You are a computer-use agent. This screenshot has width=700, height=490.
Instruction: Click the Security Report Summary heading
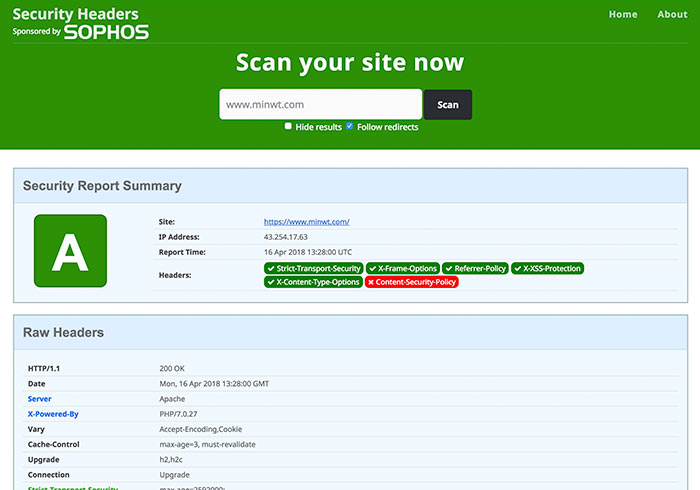pyautogui.click(x=102, y=186)
